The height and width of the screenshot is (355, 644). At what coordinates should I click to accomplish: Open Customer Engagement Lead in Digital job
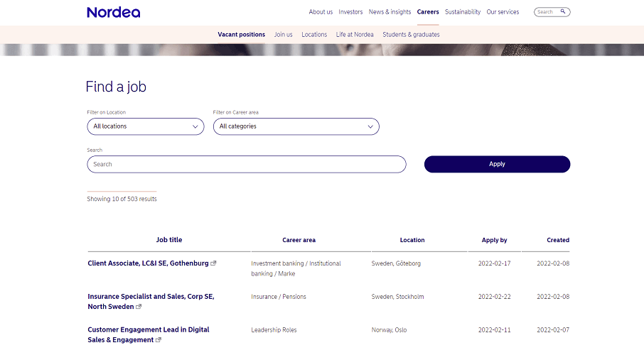click(x=149, y=335)
